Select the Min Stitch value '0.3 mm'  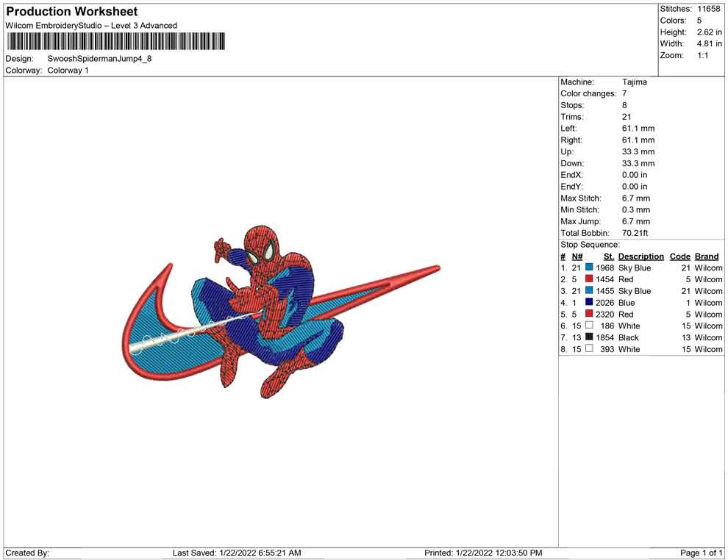(636, 209)
